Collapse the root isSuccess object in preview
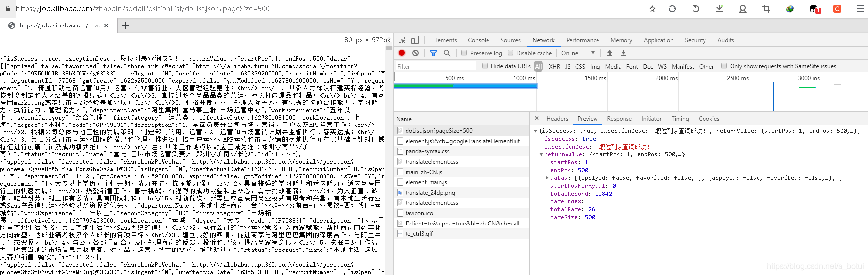The height and width of the screenshot is (275, 868). (536, 131)
